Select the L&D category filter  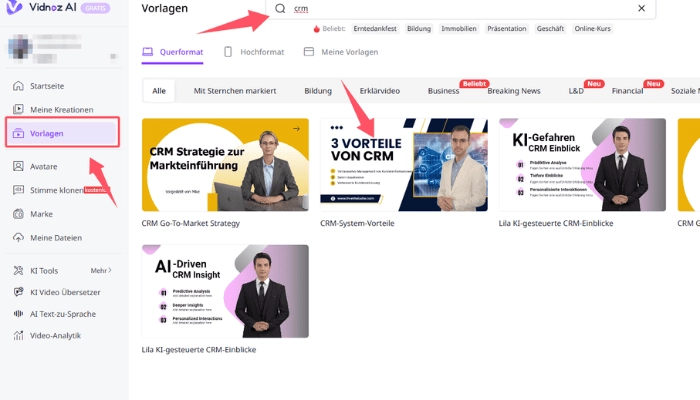click(x=576, y=91)
